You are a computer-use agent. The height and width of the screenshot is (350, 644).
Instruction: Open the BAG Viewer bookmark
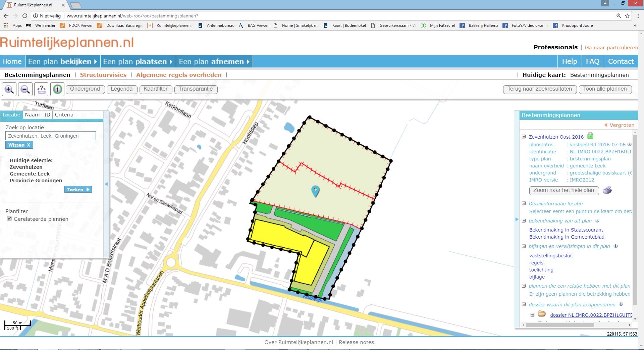(x=254, y=26)
